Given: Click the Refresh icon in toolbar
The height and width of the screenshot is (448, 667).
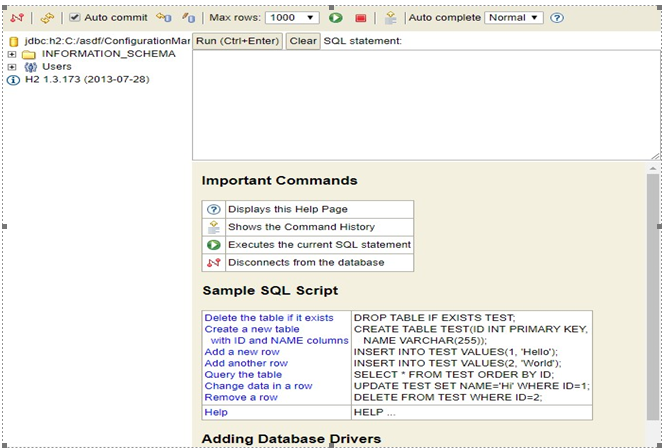Looking at the screenshot, I should click(x=47, y=18).
